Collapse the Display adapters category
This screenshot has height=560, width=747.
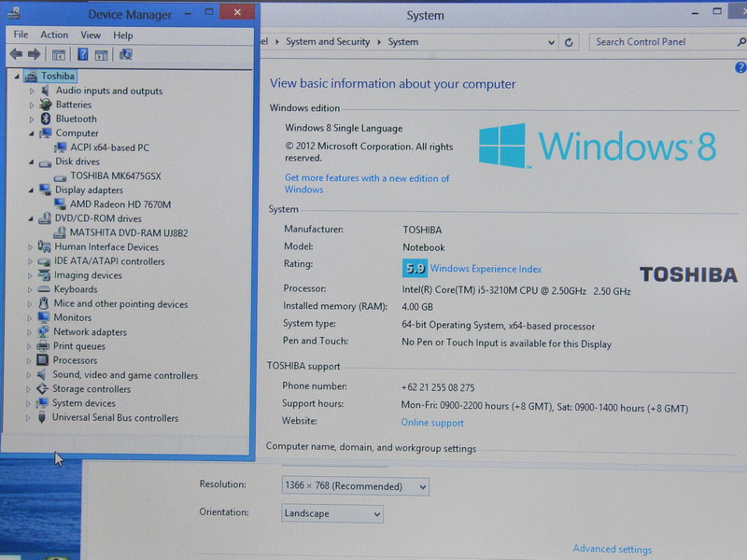(x=31, y=190)
